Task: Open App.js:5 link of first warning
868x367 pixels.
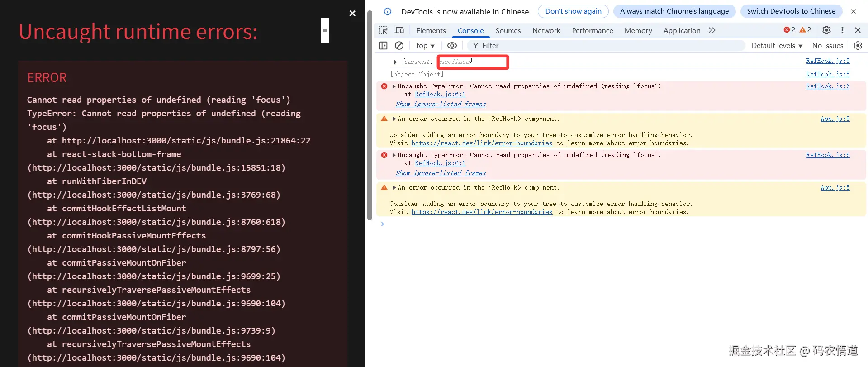Action: 835,119
